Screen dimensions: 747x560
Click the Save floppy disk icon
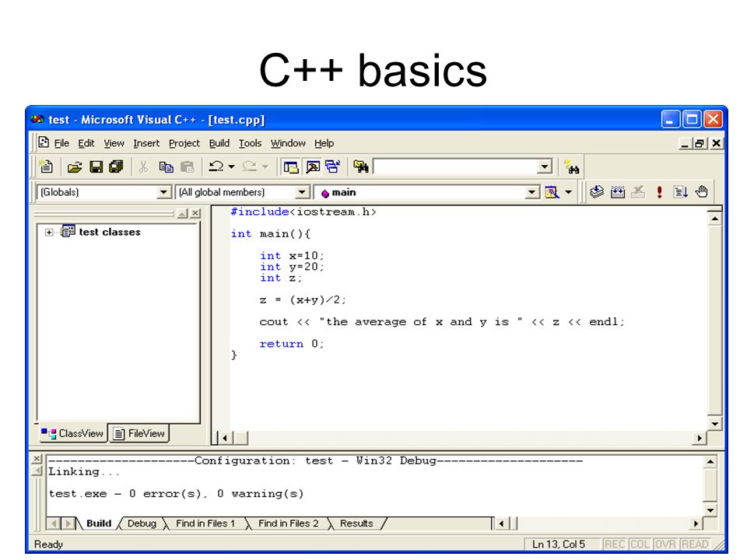coord(96,166)
